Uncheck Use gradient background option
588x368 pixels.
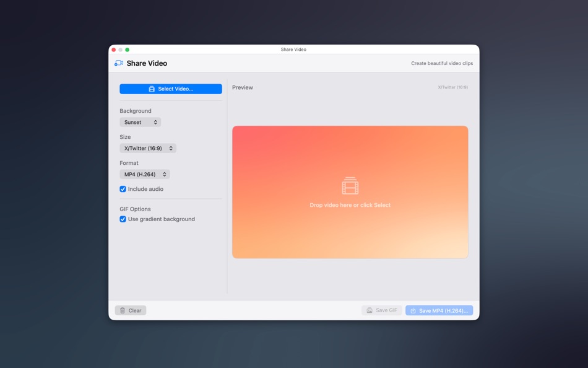point(123,219)
